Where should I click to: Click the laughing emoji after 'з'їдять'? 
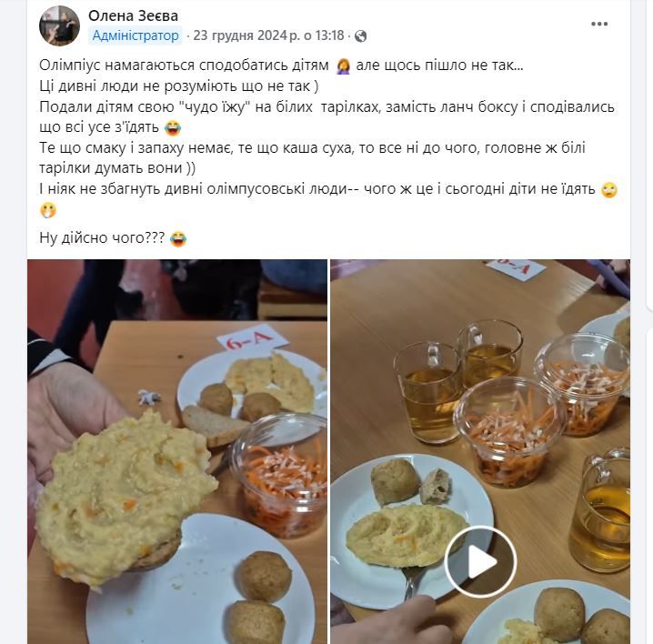tap(173, 127)
